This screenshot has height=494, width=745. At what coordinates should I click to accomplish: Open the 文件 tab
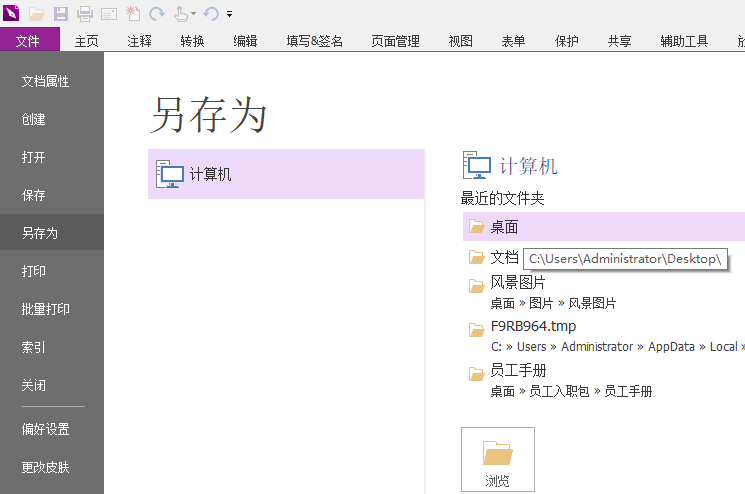(28, 41)
